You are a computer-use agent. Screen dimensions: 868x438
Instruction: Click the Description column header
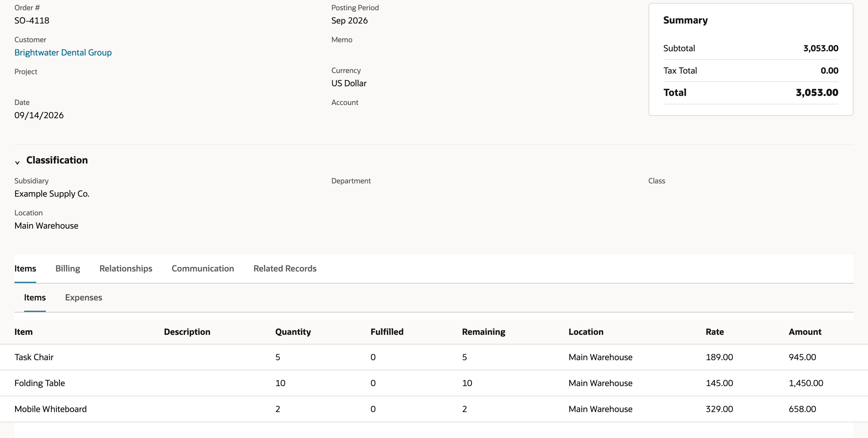187,332
